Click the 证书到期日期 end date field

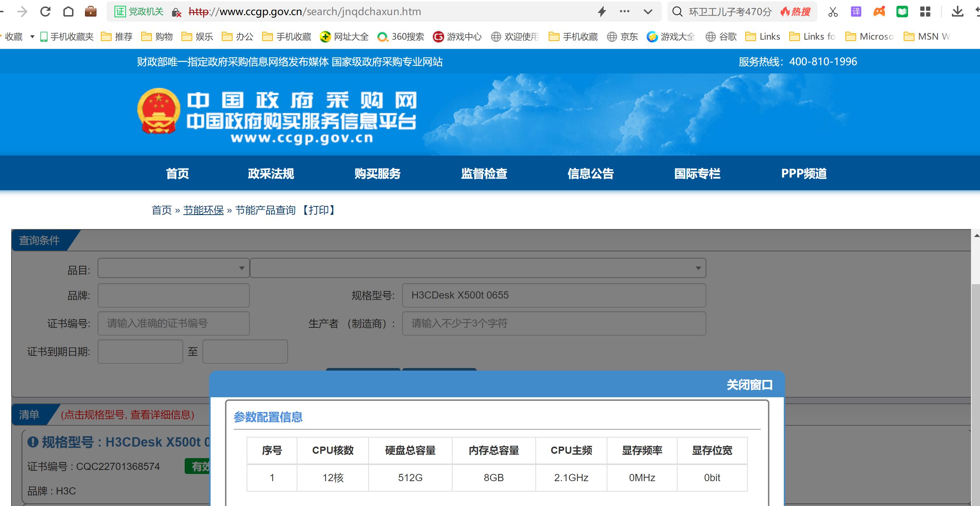pyautogui.click(x=245, y=351)
